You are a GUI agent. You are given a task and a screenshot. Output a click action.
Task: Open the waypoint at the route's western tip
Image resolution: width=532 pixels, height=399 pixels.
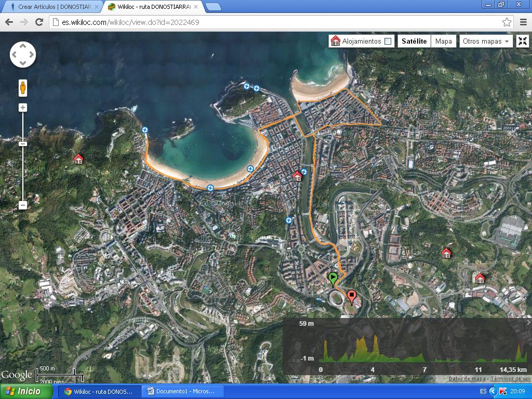click(x=145, y=129)
